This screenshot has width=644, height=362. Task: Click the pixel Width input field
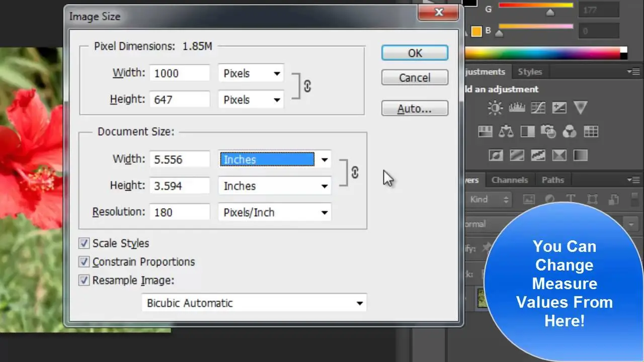180,73
